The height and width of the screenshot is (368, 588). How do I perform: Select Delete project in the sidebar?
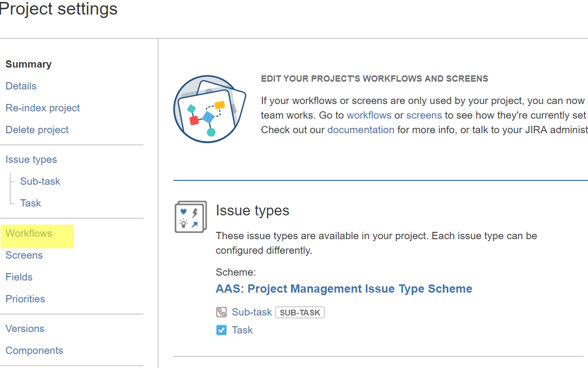[37, 129]
